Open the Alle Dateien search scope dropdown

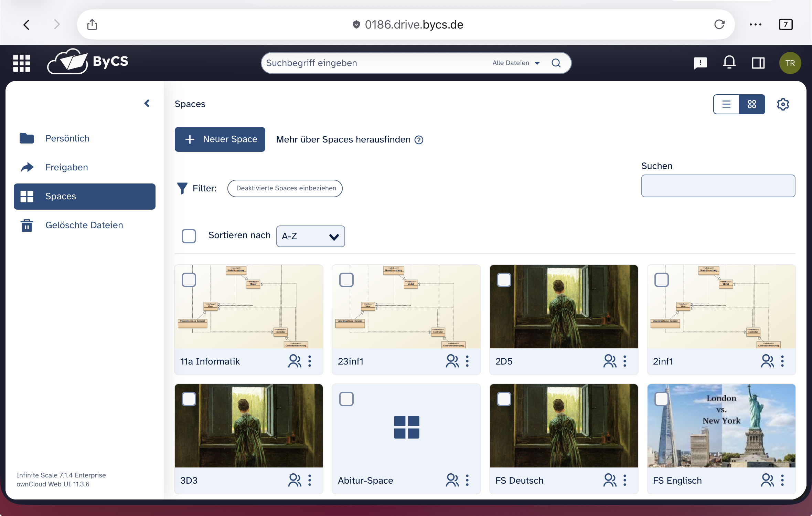point(515,63)
